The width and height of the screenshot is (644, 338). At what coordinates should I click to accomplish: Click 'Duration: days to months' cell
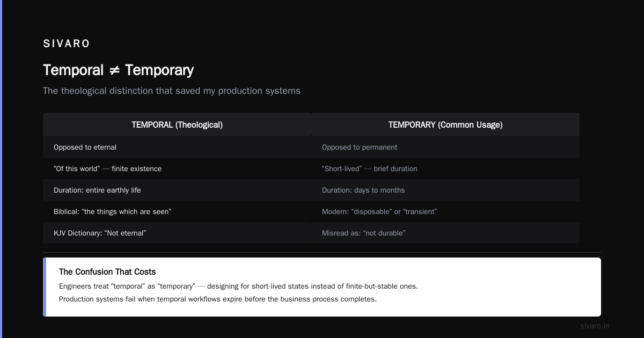(445, 190)
